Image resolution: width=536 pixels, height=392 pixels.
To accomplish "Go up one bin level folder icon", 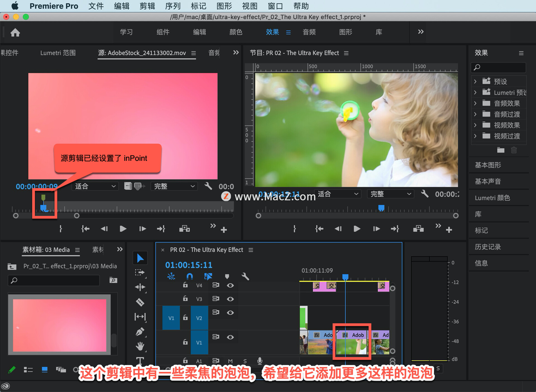I will (x=12, y=267).
